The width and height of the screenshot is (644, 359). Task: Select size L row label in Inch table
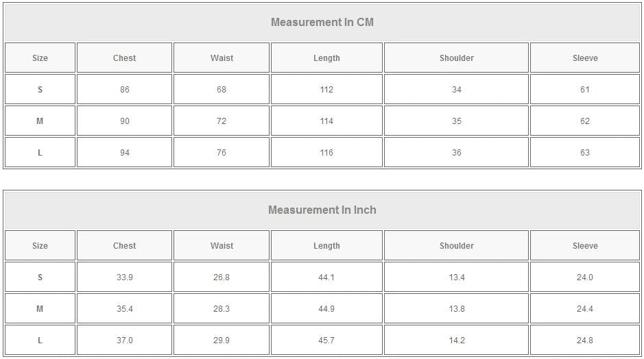tap(40, 341)
